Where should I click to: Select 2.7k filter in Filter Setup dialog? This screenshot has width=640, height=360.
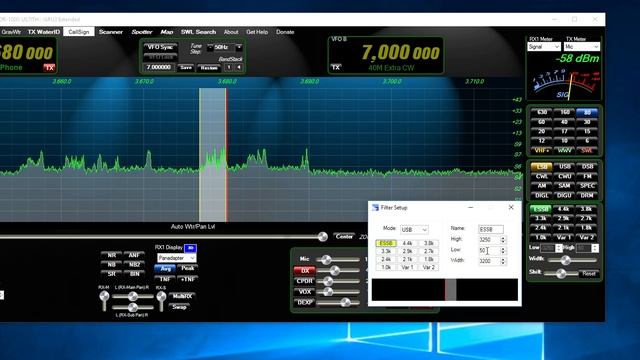click(x=429, y=251)
